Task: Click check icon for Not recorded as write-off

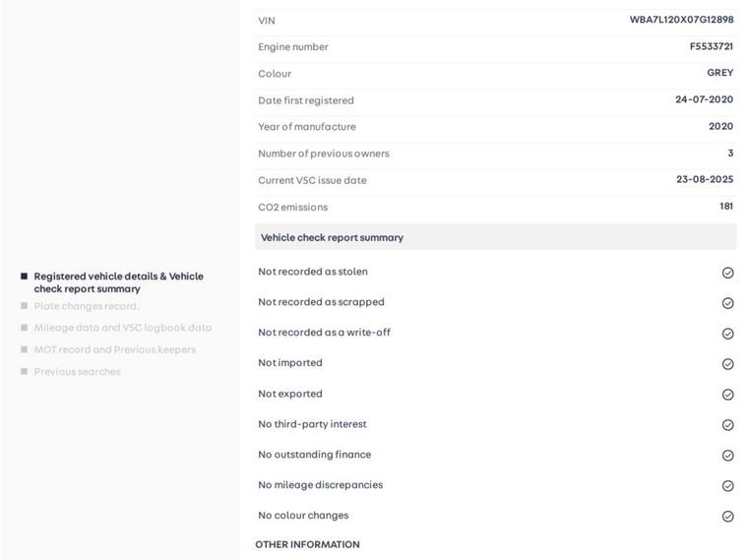Action: [x=728, y=334]
